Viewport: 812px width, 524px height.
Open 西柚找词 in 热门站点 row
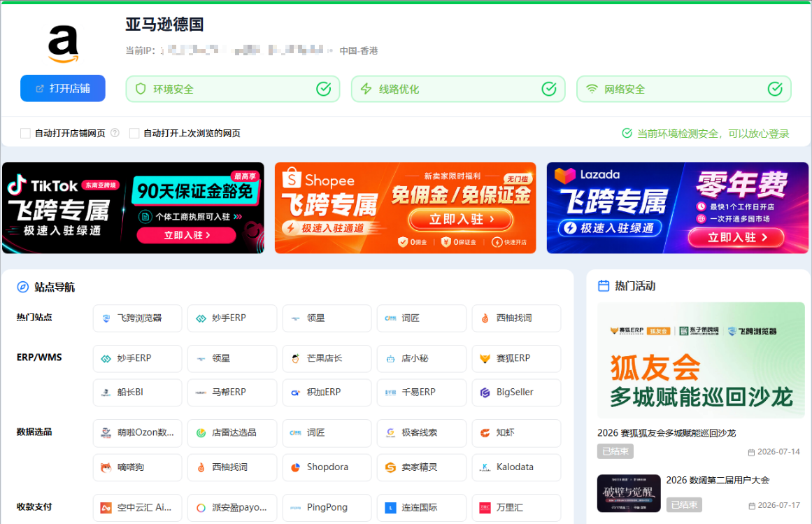point(516,318)
